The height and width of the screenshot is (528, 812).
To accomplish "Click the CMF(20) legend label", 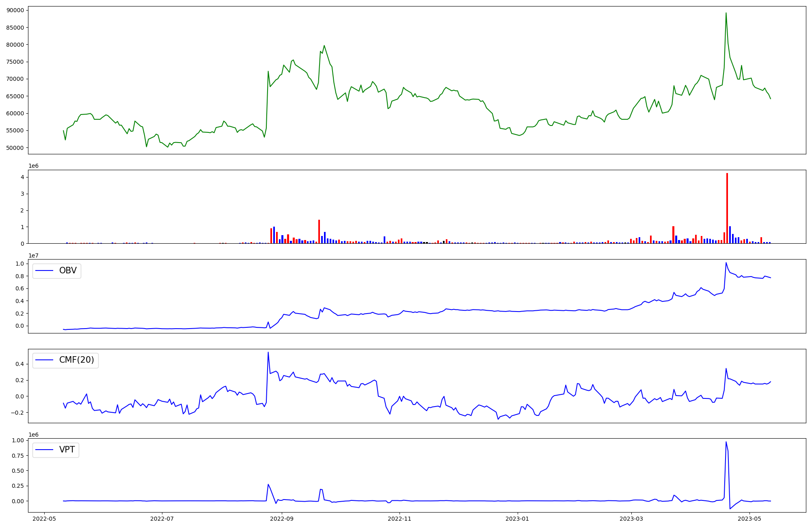I will pyautogui.click(x=76, y=360).
